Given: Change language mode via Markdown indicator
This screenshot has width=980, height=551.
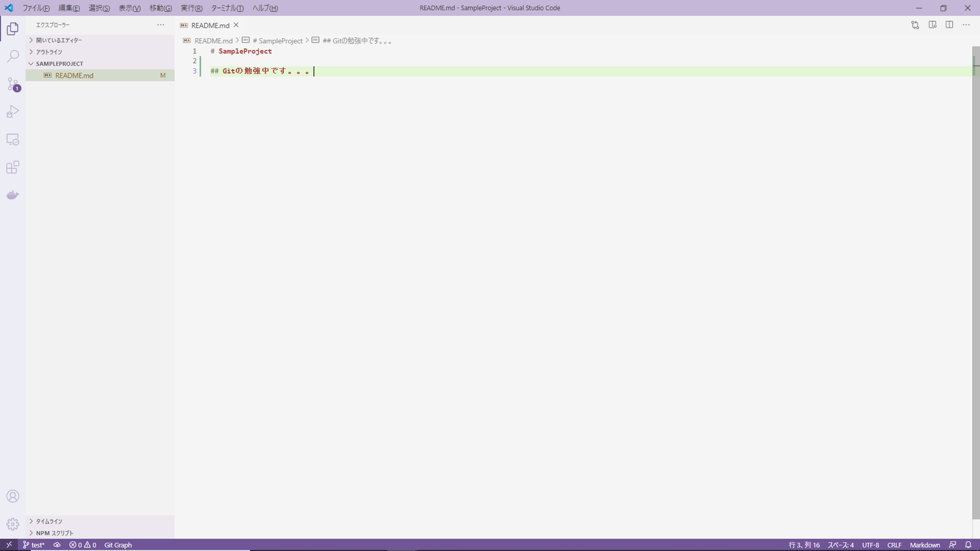Looking at the screenshot, I should point(924,545).
